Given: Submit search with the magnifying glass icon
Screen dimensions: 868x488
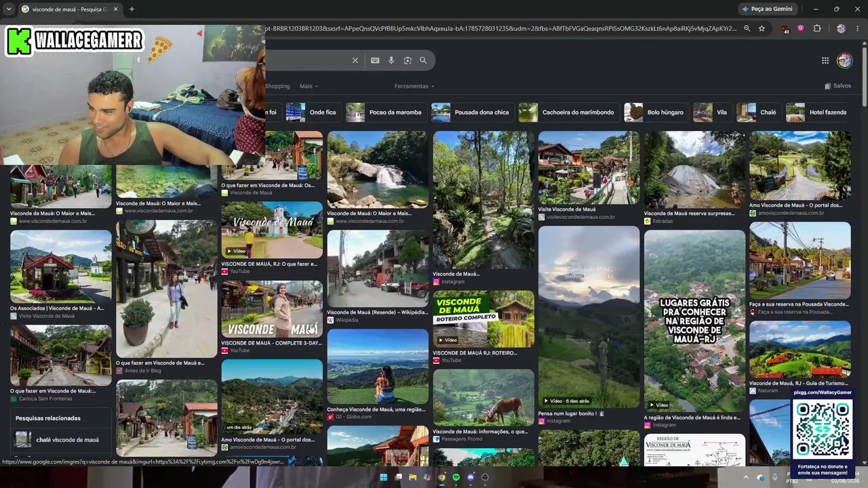Looking at the screenshot, I should [423, 60].
